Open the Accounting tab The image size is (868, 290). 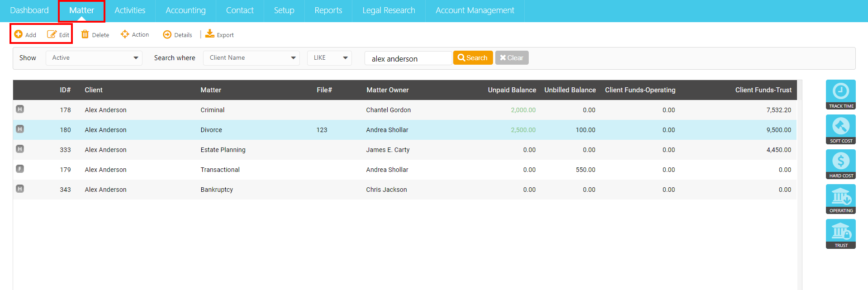click(185, 10)
